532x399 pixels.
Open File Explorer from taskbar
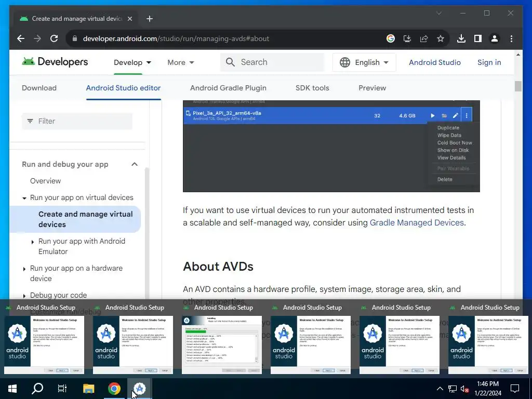point(88,389)
